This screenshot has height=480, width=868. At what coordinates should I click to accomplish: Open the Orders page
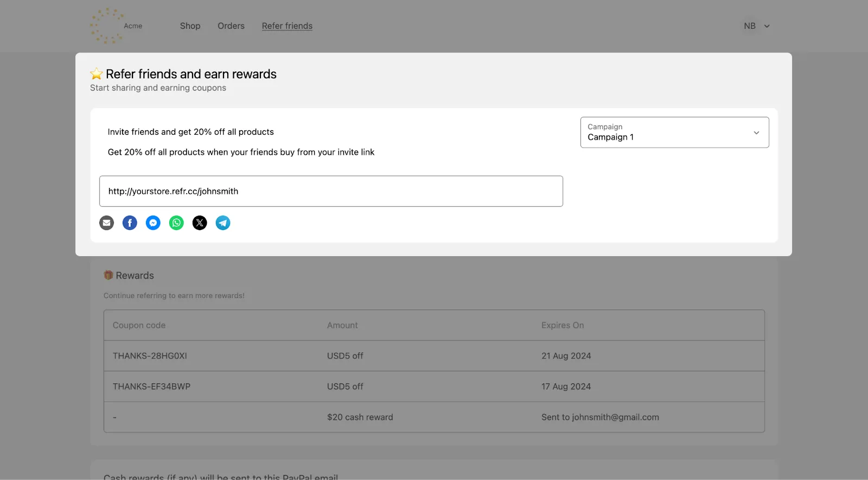(x=231, y=26)
